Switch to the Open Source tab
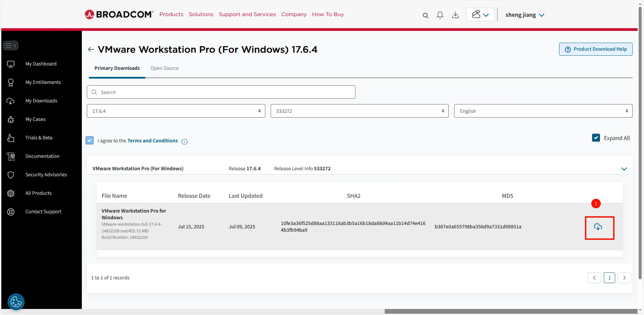The width and height of the screenshot is (644, 315). (x=164, y=68)
